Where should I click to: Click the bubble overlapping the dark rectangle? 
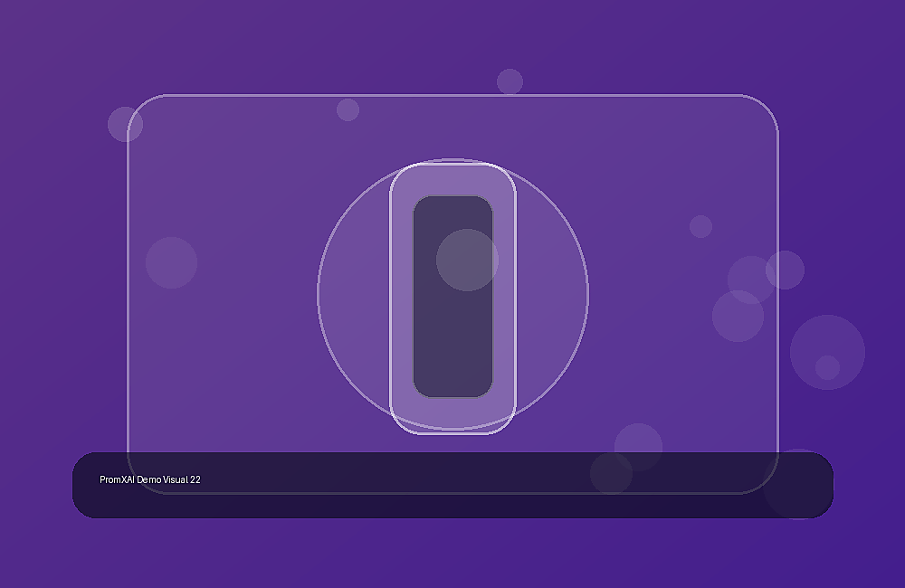(468, 260)
